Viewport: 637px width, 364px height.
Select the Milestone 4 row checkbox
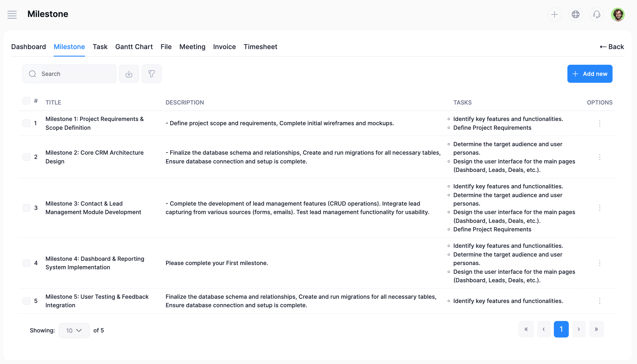(x=26, y=263)
